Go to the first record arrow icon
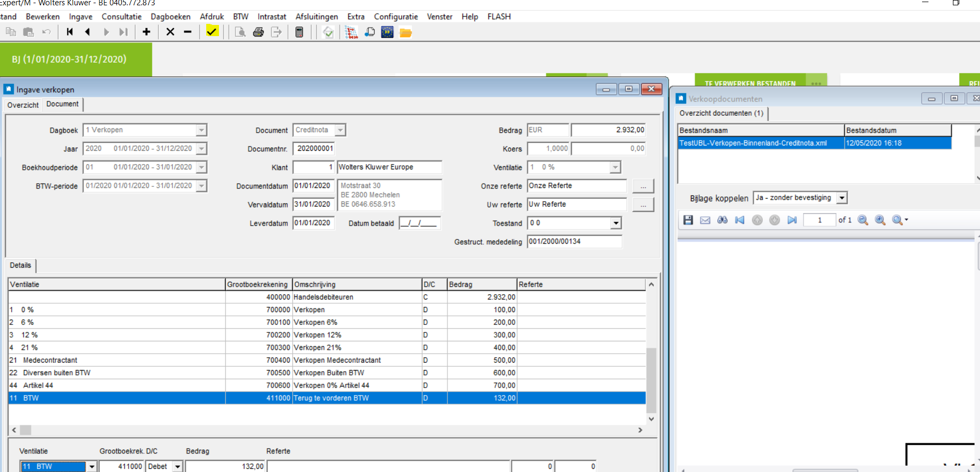The height and width of the screenshot is (472, 980). click(70, 32)
